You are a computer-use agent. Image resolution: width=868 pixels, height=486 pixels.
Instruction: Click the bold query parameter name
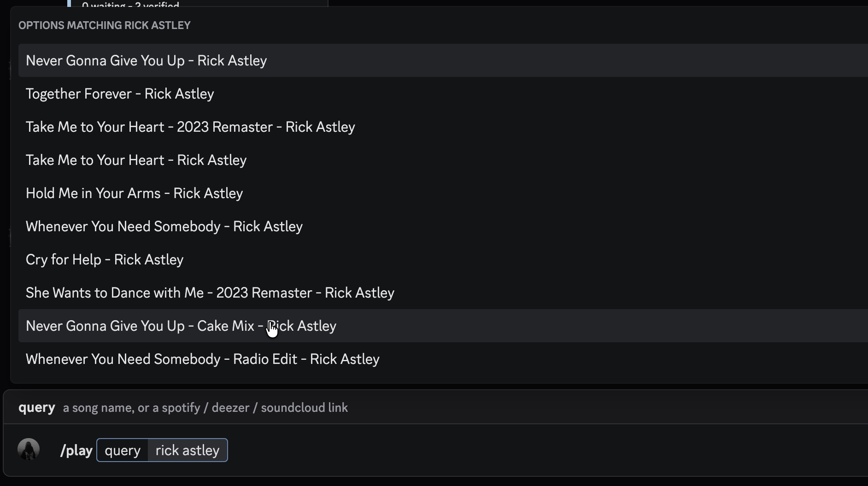(x=37, y=407)
